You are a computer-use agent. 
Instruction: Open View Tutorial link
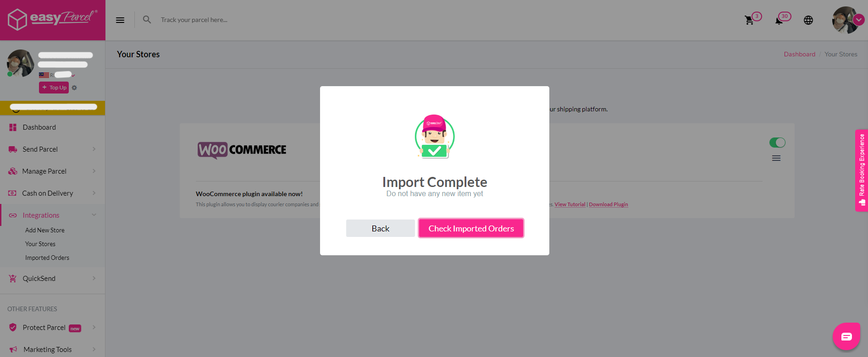(570, 204)
